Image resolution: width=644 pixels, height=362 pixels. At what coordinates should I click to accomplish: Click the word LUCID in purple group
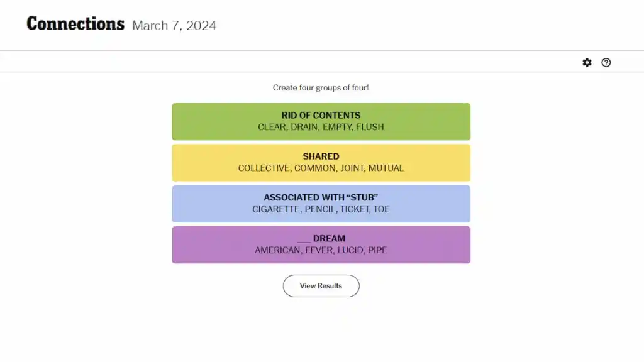(350, 250)
